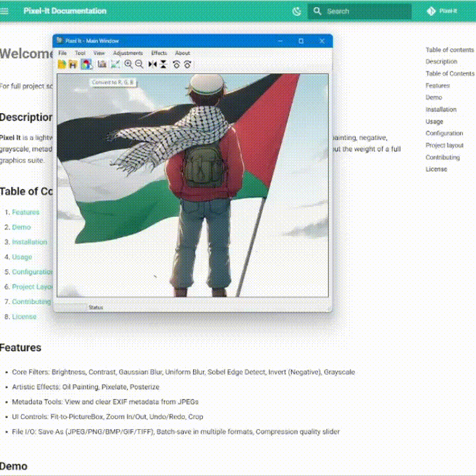Click the 'Artistic Effects: Oil Painting, Pixelate, Posterize' bullet
Screen dimensions: 476x476
tap(85, 387)
